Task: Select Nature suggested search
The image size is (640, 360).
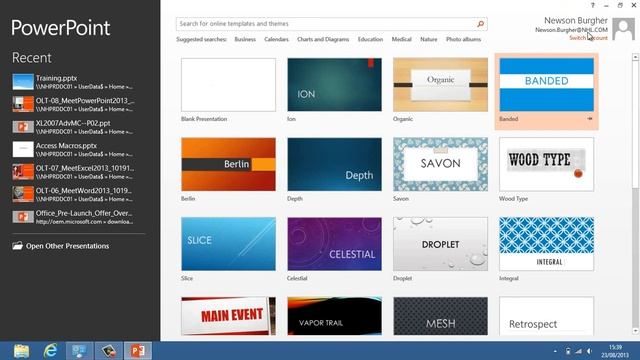Action: (x=429, y=40)
